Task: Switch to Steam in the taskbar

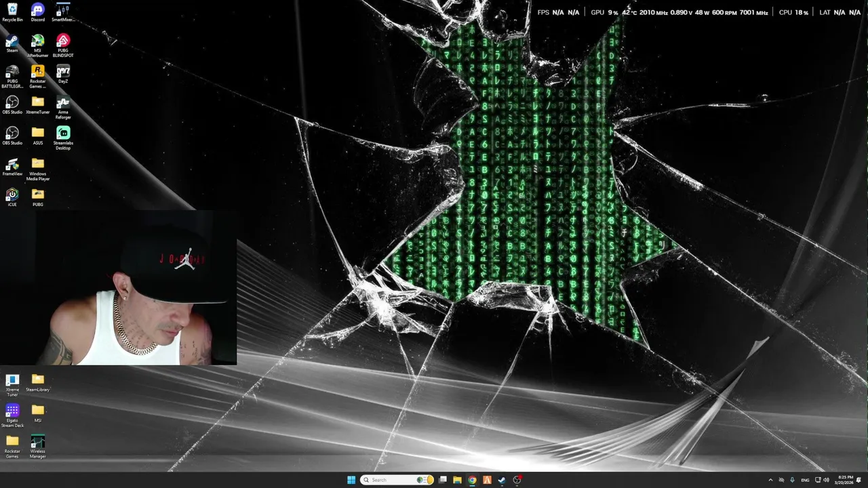Action: pyautogui.click(x=502, y=480)
